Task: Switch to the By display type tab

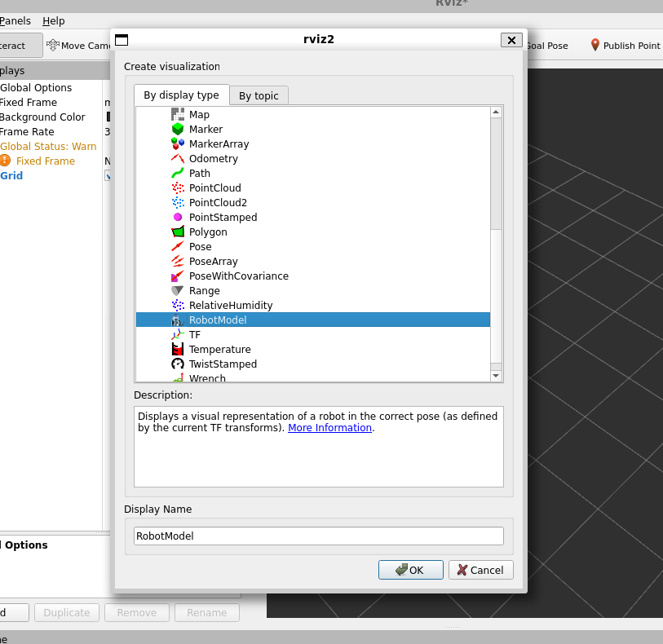Action: point(181,95)
